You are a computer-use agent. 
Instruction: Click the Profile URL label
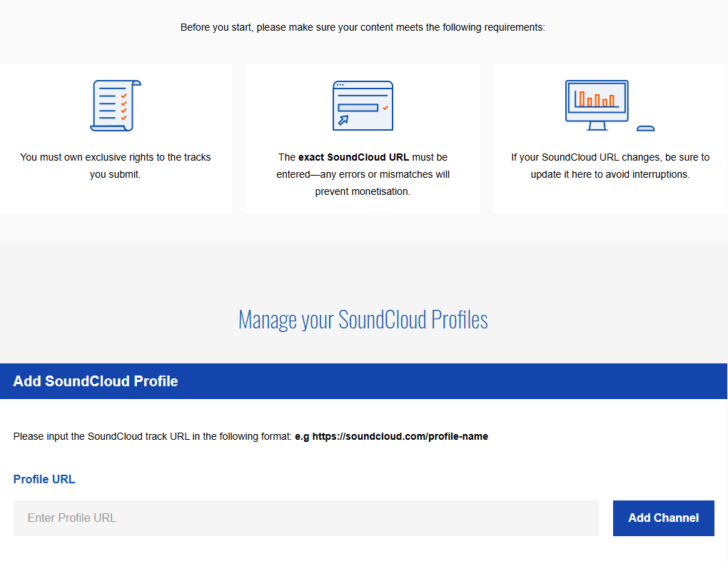44,479
